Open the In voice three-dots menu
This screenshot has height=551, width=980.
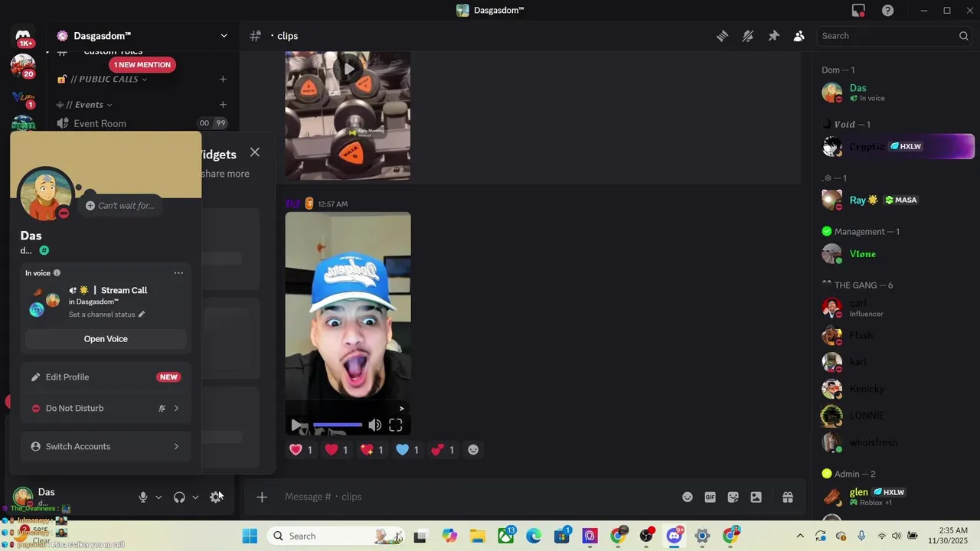(178, 273)
